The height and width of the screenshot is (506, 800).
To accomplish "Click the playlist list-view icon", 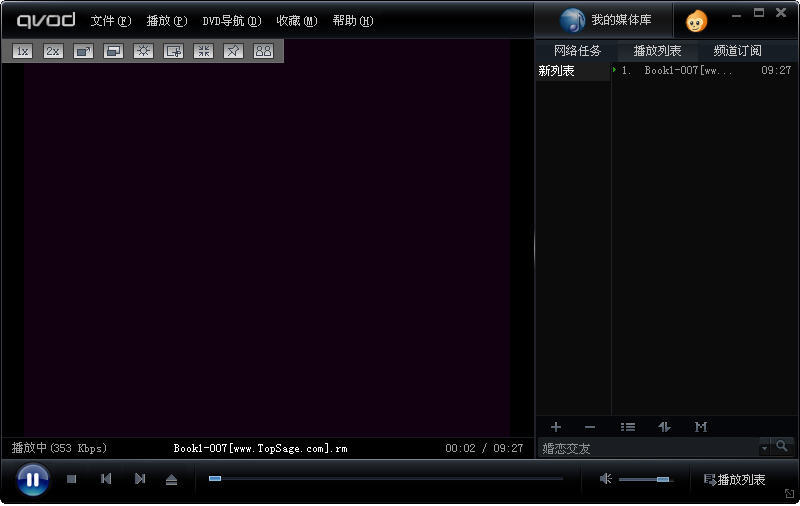I will point(628,427).
